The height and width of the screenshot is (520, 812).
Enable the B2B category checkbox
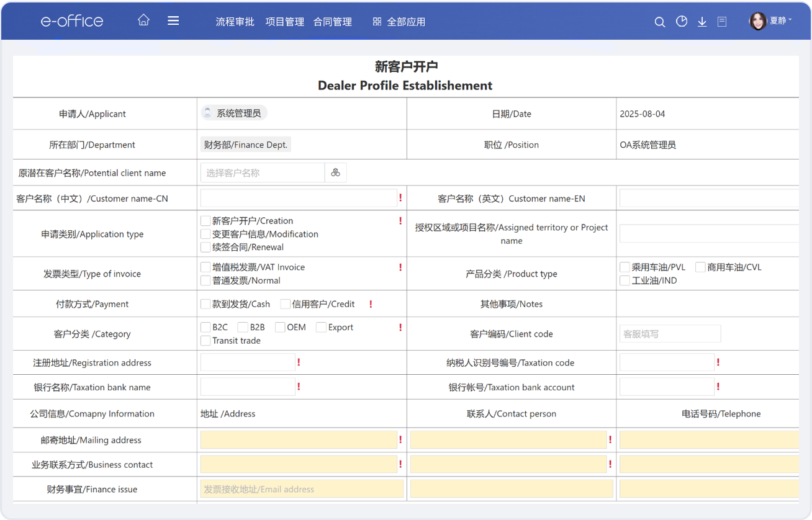click(243, 327)
